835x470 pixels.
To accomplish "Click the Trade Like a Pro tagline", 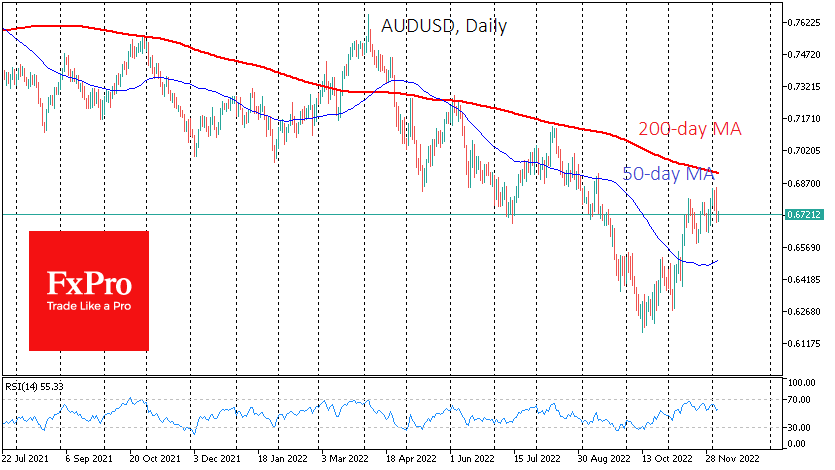I will 89,306.
